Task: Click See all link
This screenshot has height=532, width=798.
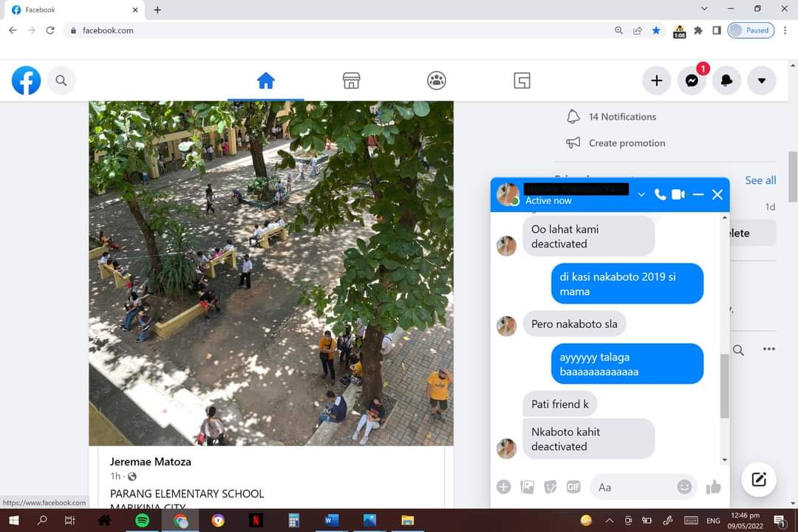Action: click(x=760, y=180)
